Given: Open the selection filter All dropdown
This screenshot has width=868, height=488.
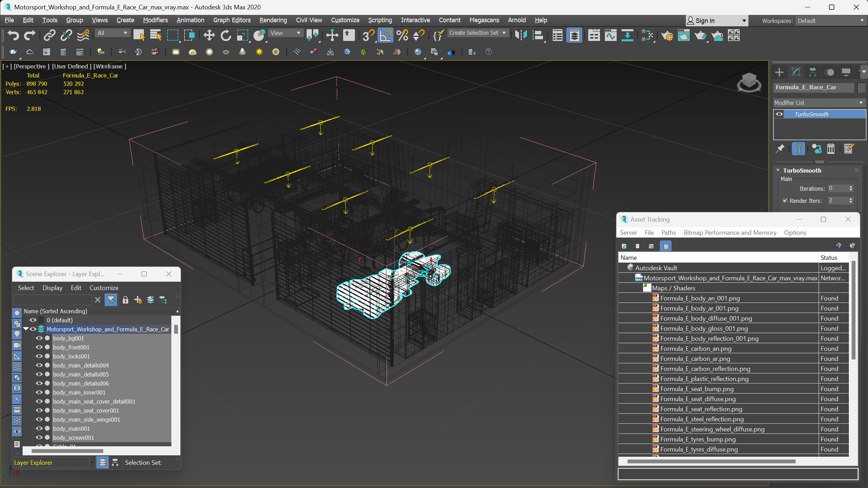Looking at the screenshot, I should tap(112, 33).
